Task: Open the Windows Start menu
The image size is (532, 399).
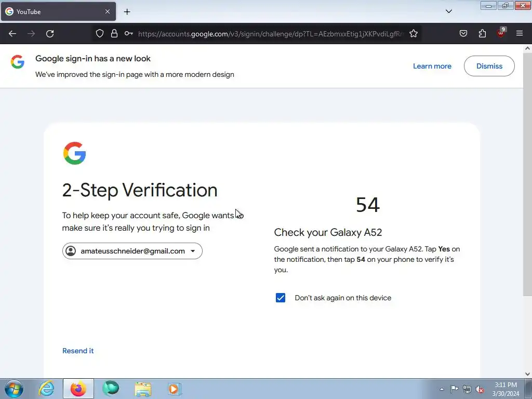Action: coord(14,389)
